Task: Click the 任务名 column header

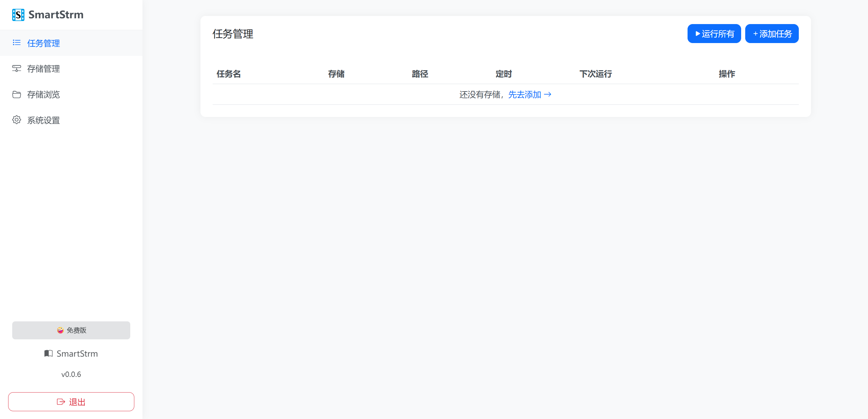Action: (229, 74)
